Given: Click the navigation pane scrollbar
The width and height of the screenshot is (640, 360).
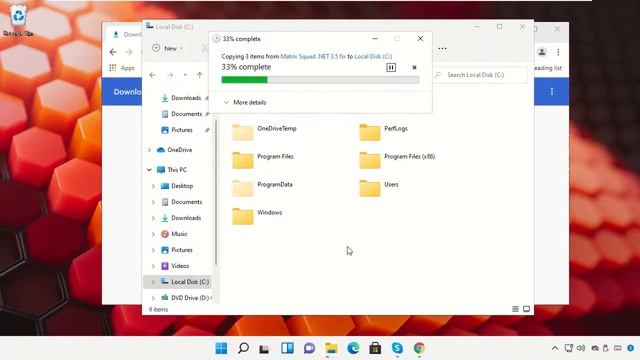Looking at the screenshot, I should click(216, 192).
